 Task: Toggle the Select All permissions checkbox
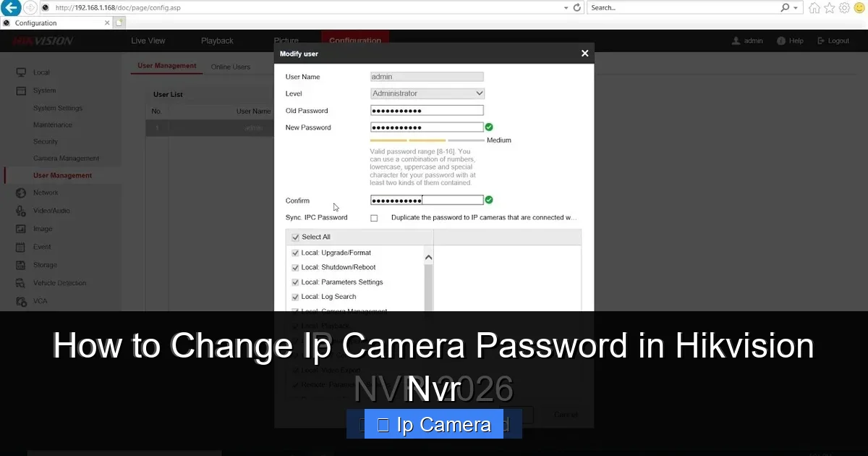pyautogui.click(x=295, y=237)
